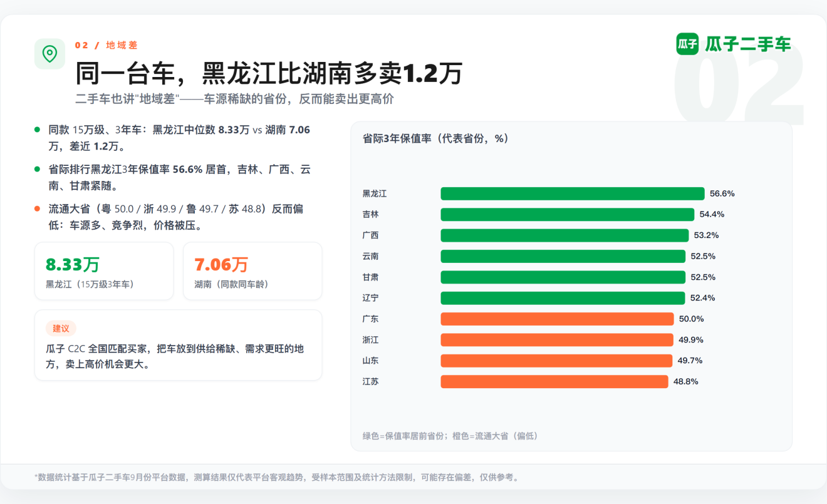Image resolution: width=827 pixels, height=504 pixels.
Task: Click the 7.06万 value in the 湖南 card
Action: (221, 264)
